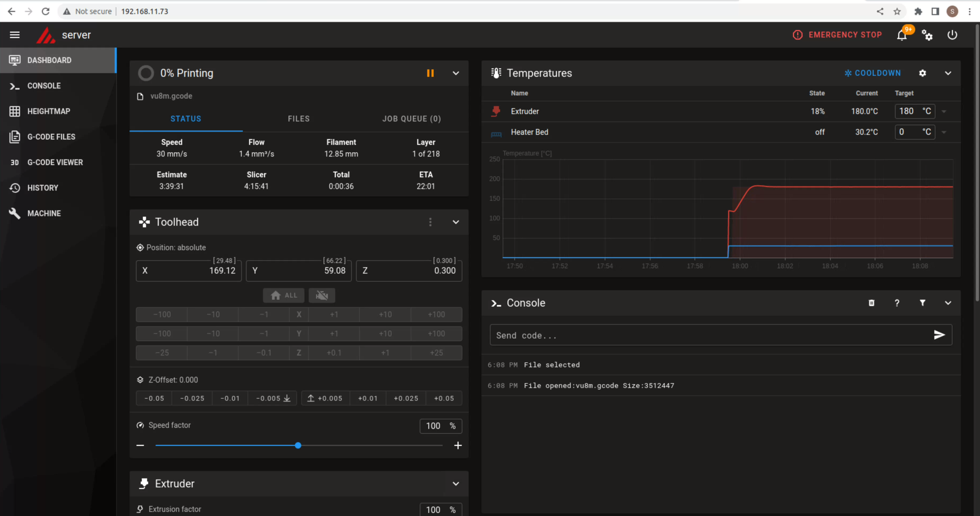Open Extruder target temperature preset dropdown
980x516 pixels.
click(944, 111)
